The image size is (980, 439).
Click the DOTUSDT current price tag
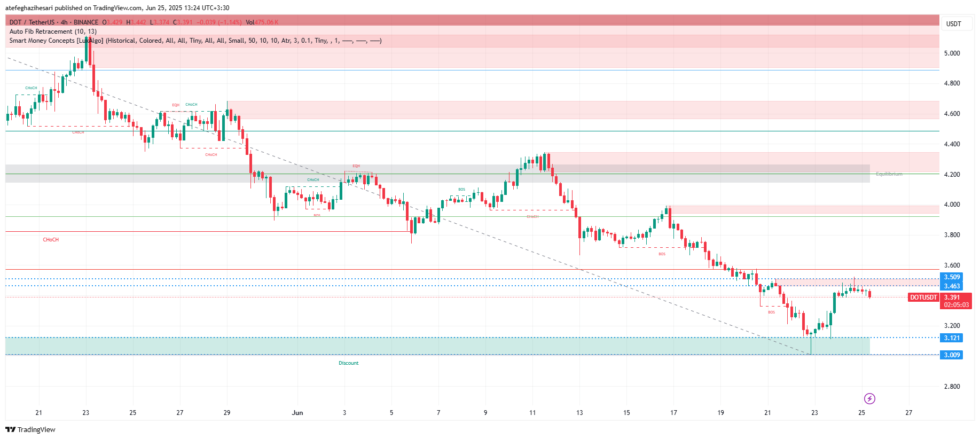[923, 297]
